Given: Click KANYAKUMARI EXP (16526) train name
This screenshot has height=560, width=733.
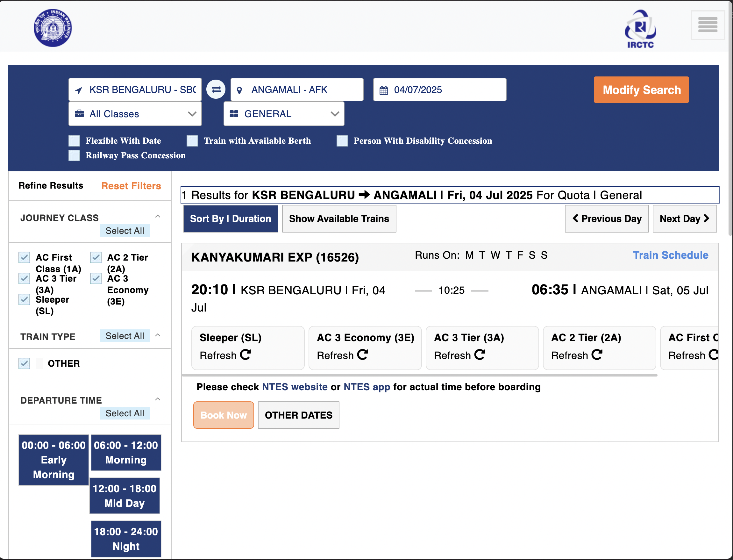Looking at the screenshot, I should click(x=275, y=257).
